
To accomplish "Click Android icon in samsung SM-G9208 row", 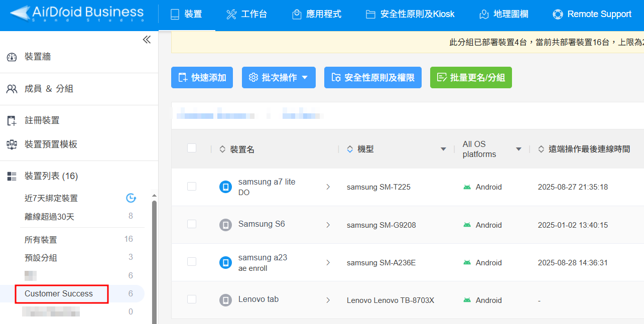I will 467,225.
